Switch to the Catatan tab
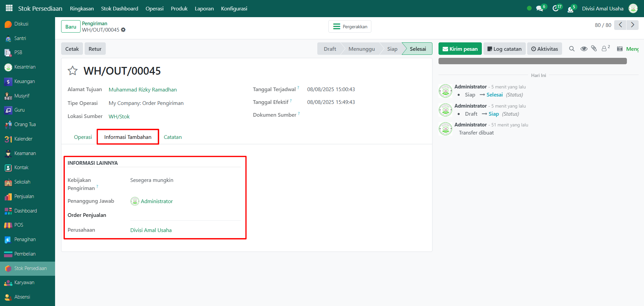This screenshot has height=306, width=644. click(x=173, y=137)
